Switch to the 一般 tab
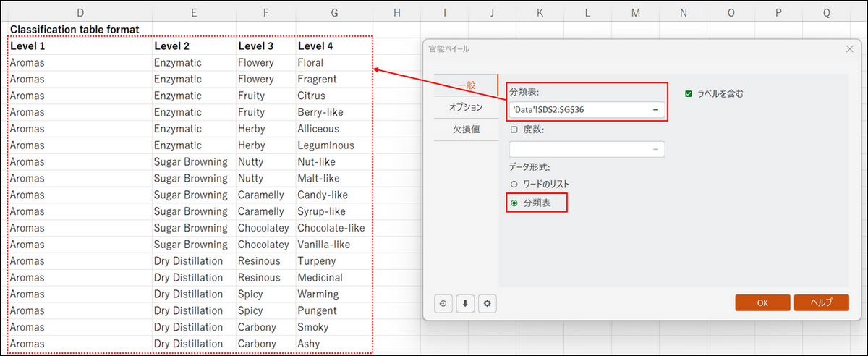Screen dimensions: 868x356 click(466, 85)
